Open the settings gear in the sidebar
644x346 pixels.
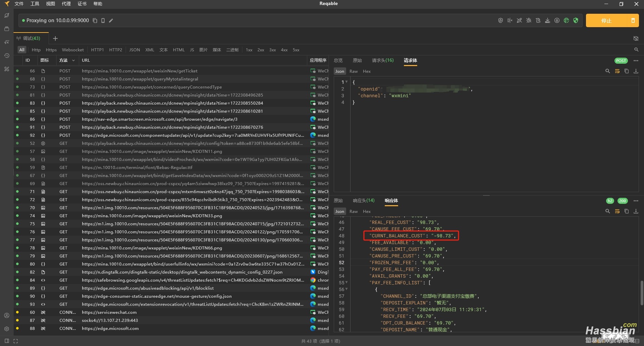[x=7, y=329]
